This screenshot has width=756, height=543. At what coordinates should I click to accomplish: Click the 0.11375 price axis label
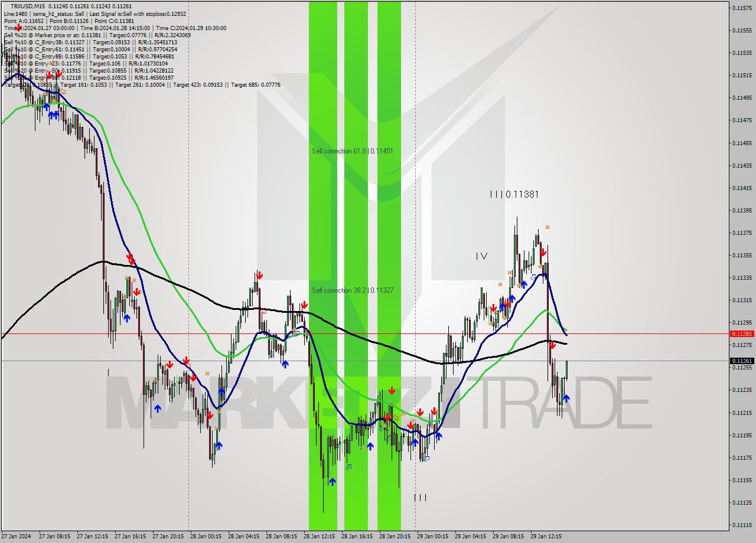pos(742,233)
